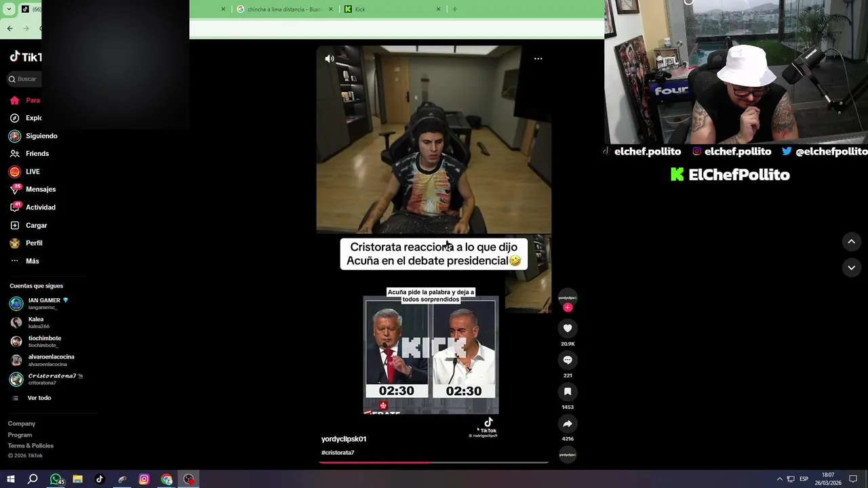Open the Para ti home feed
This screenshot has width=868, height=488.
click(25, 100)
